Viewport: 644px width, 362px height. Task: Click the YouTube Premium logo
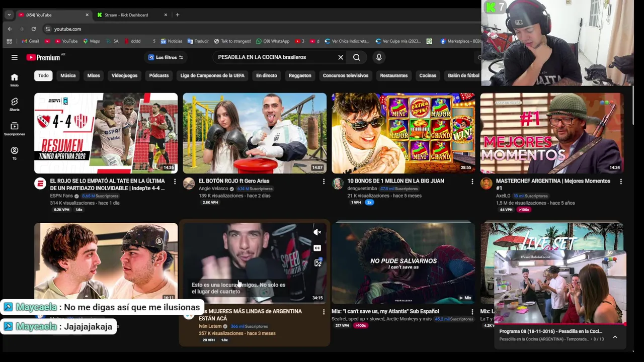43,57
